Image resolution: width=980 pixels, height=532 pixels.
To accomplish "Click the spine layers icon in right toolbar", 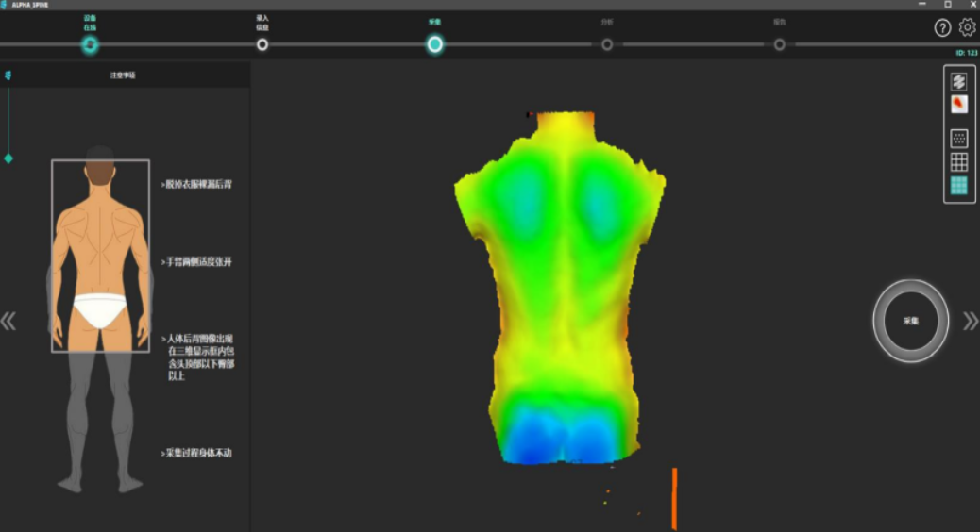I will point(958,82).
